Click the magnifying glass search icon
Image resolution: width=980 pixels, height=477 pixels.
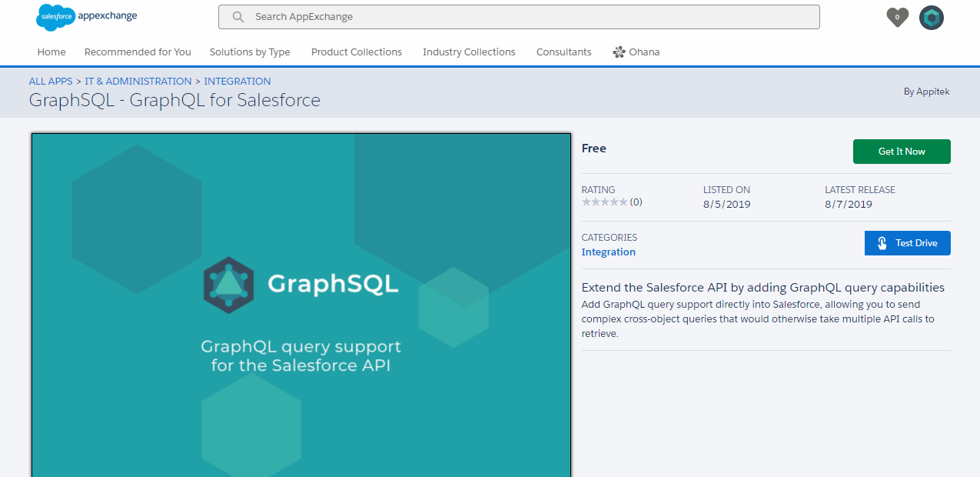pyautogui.click(x=237, y=16)
